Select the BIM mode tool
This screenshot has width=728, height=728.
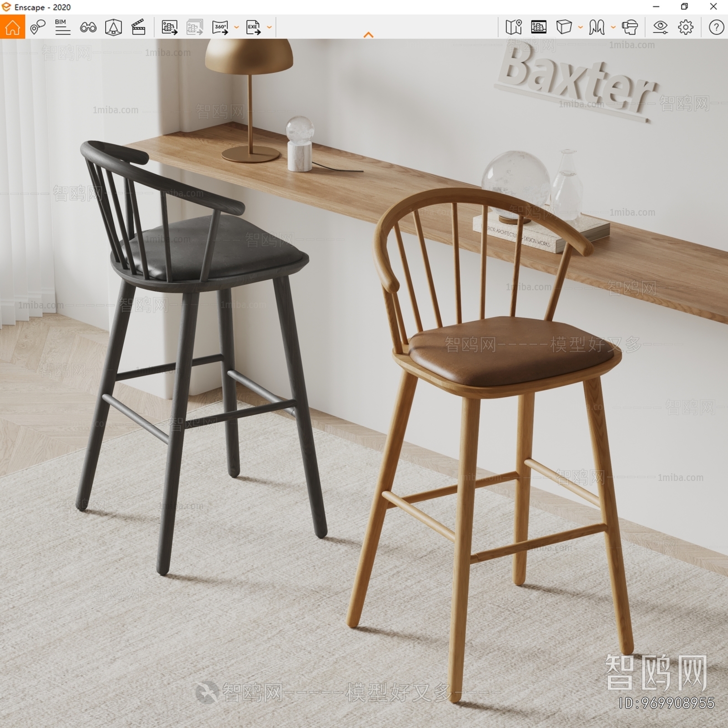pyautogui.click(x=61, y=27)
